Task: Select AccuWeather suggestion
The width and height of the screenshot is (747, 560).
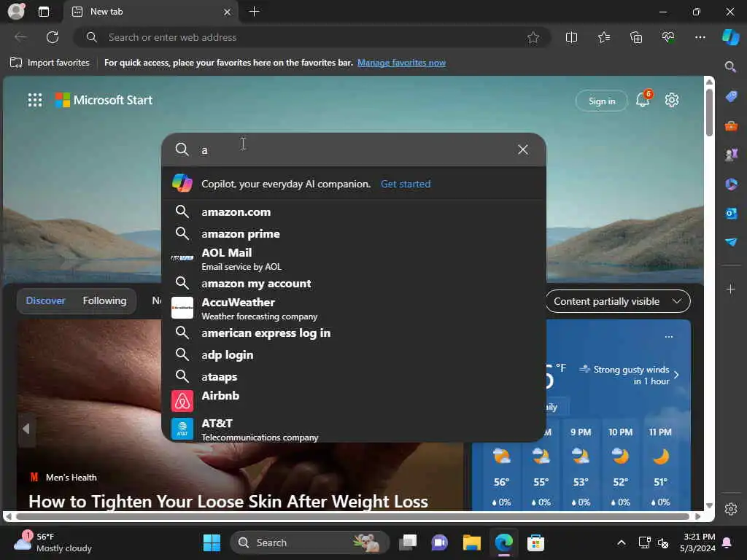Action: point(354,308)
